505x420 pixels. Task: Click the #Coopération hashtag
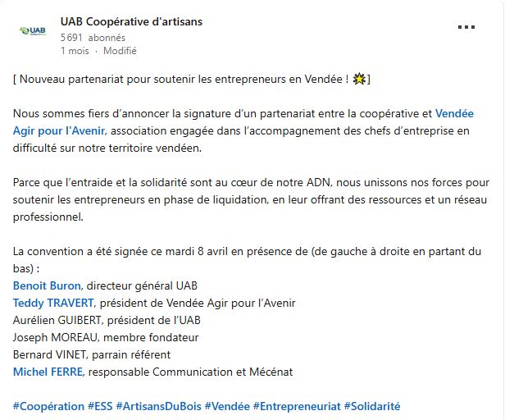pyautogui.click(x=48, y=406)
